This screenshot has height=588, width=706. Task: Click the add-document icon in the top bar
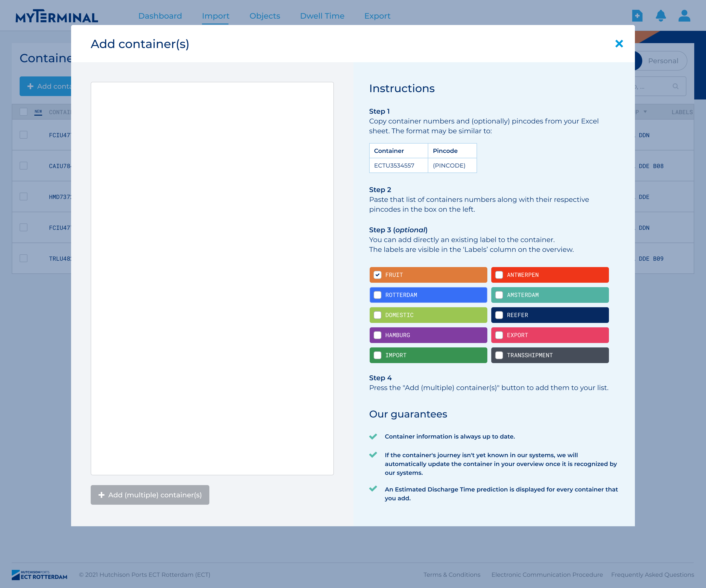pos(637,15)
